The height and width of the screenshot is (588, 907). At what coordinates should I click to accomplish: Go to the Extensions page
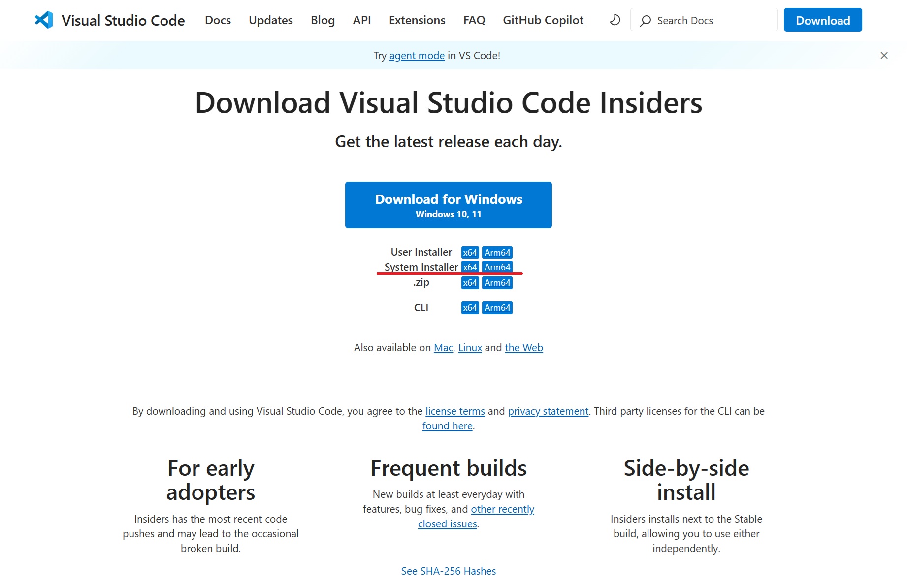pos(417,20)
